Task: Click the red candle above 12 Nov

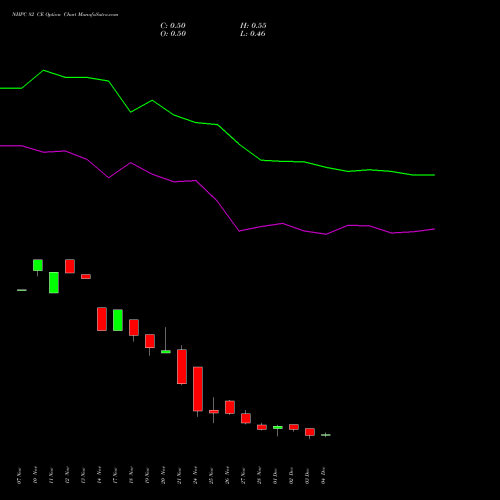Action: click(70, 266)
